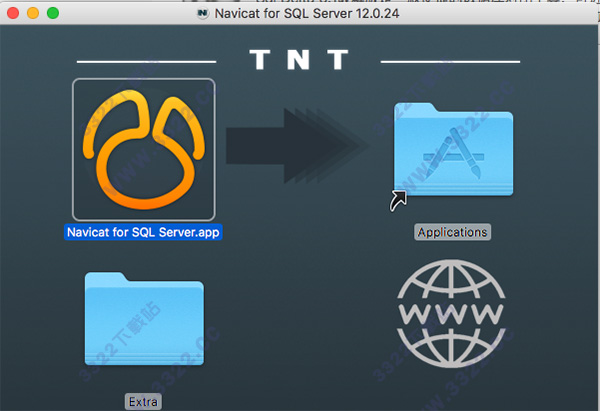Viewport: 600px width, 411px height.
Task: Zoom the window with the green button
Action: [53, 13]
